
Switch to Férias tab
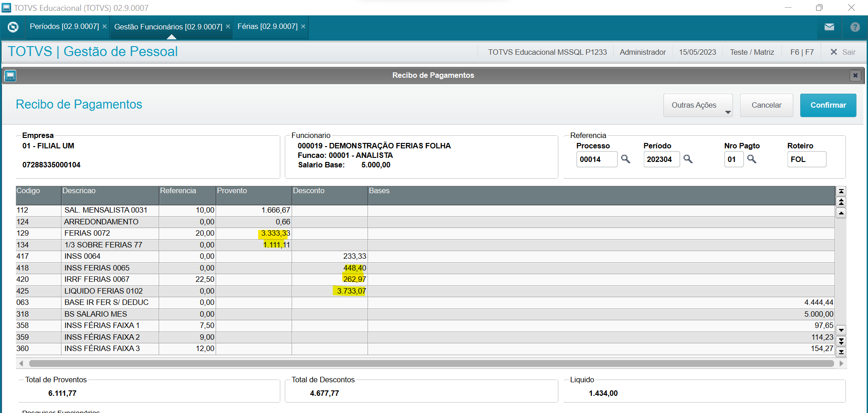(x=267, y=27)
